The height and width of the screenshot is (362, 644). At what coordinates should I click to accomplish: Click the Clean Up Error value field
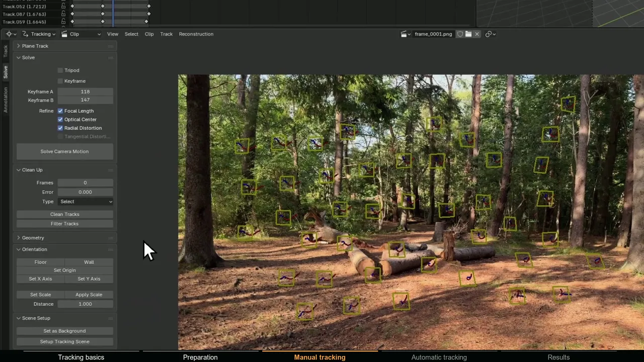[86, 192]
